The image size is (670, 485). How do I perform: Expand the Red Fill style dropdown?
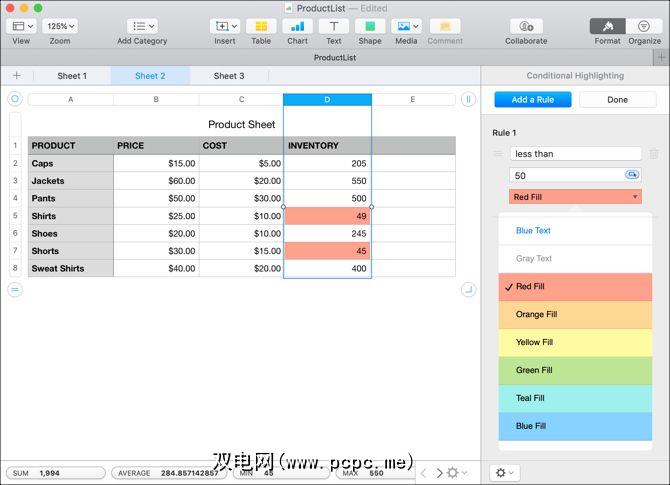pyautogui.click(x=574, y=197)
